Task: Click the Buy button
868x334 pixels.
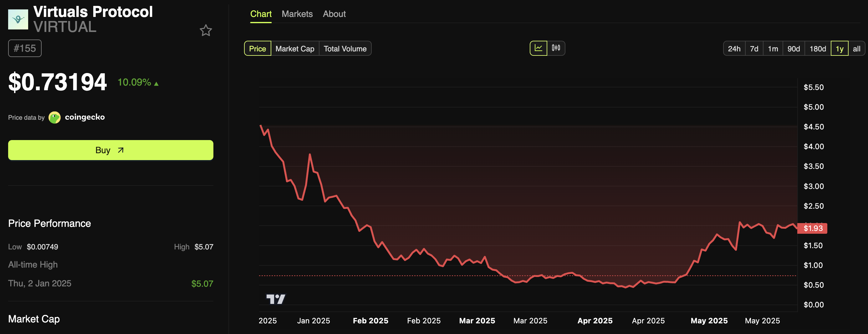Action: click(x=110, y=150)
